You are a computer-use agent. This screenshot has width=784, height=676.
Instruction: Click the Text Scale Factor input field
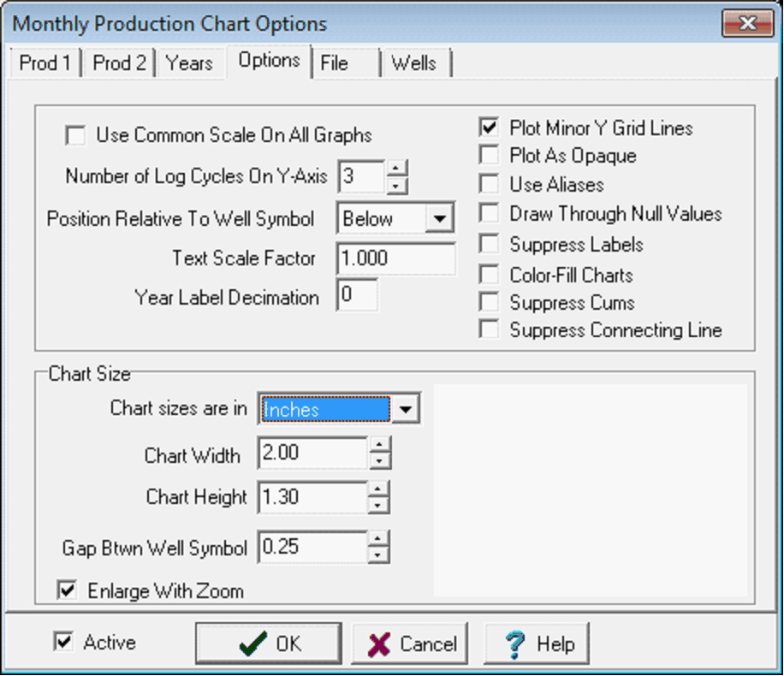coord(395,258)
